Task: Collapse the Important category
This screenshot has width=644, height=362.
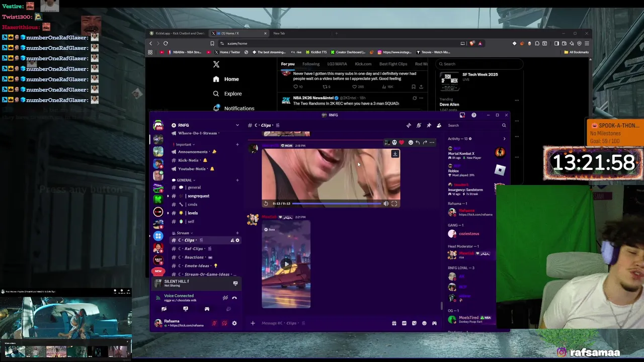Action: (x=185, y=145)
